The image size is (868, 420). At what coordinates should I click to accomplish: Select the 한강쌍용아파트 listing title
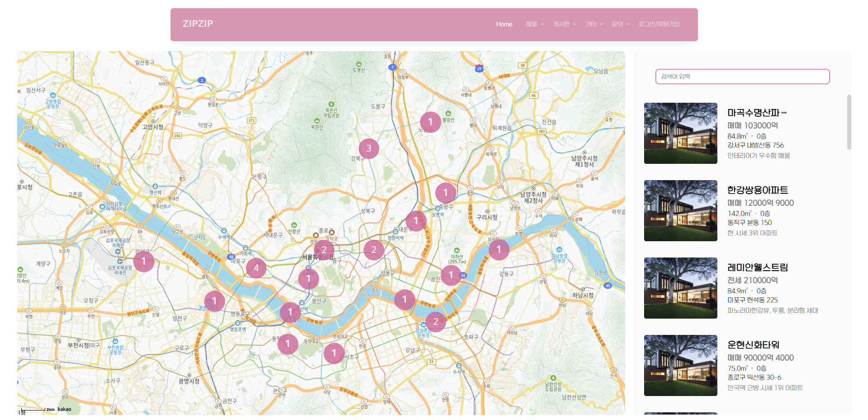click(758, 190)
